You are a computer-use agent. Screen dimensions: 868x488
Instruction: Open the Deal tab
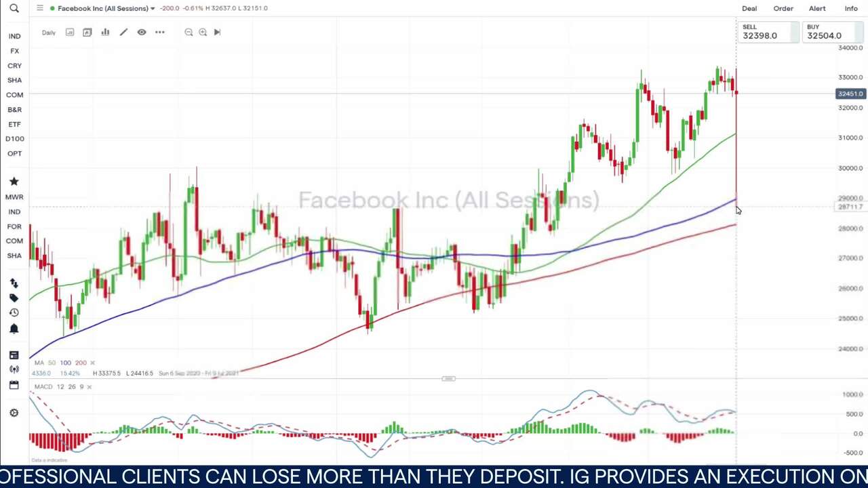coord(749,8)
